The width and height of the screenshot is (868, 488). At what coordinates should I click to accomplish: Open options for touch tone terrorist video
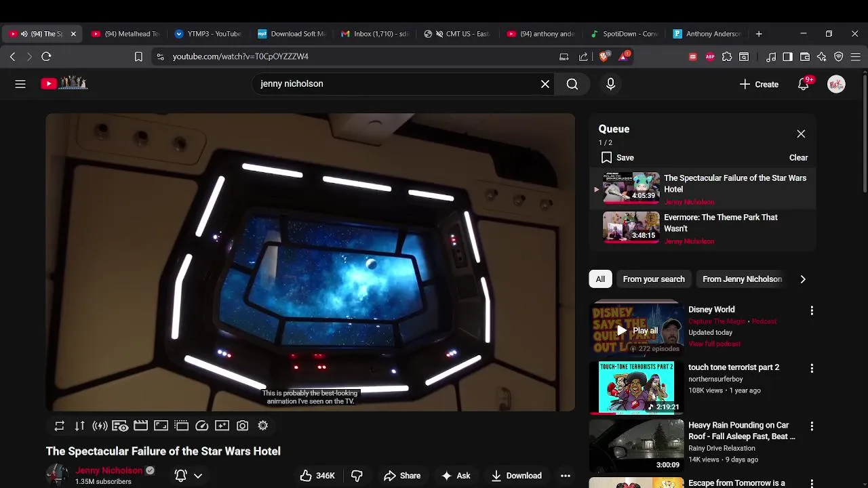coord(812,368)
